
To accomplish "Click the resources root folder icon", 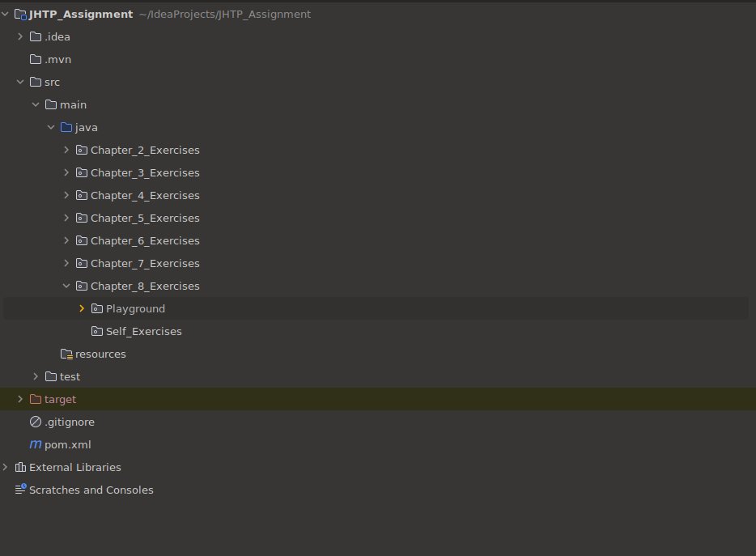I will click(x=66, y=354).
